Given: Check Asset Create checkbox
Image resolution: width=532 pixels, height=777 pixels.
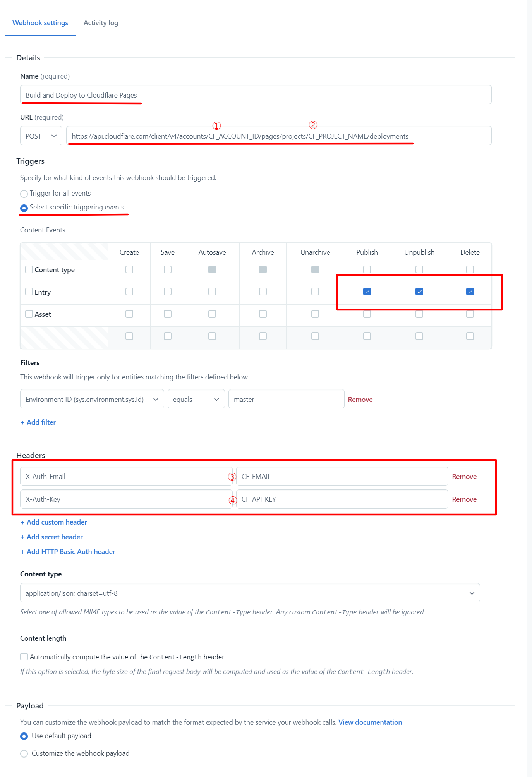Looking at the screenshot, I should (x=129, y=314).
